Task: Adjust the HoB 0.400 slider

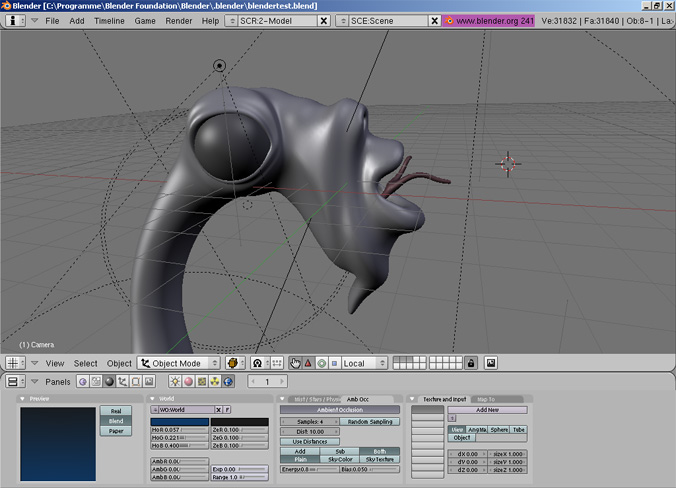Action: coord(179,445)
